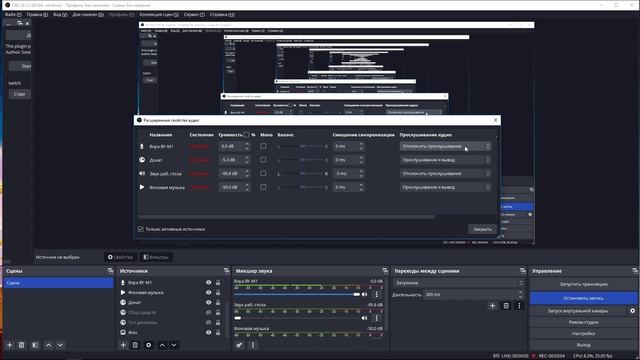
Task: Pop out the Управление dock panel
Action: (635, 271)
